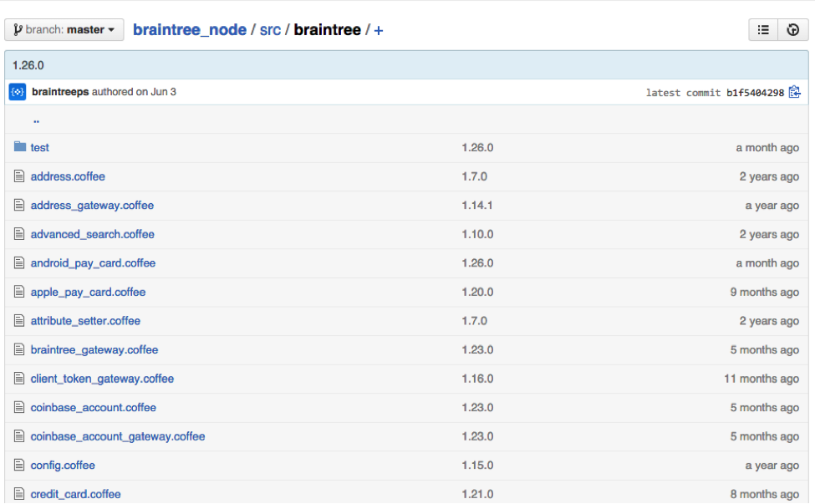Screen dimensions: 815x504
Task: Open 1.7.0 commit message for attribute_setter.coffee
Action: pyautogui.click(x=474, y=321)
